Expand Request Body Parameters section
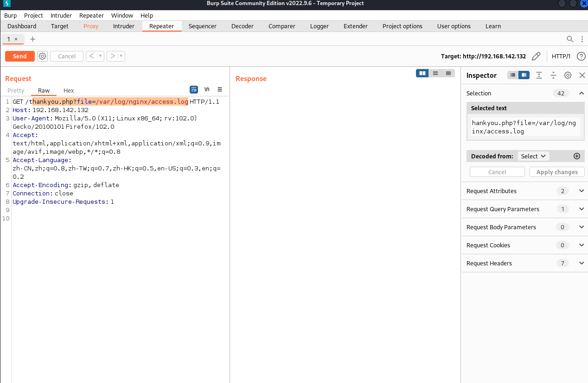Viewport: 588px width, 383px height. coord(582,227)
